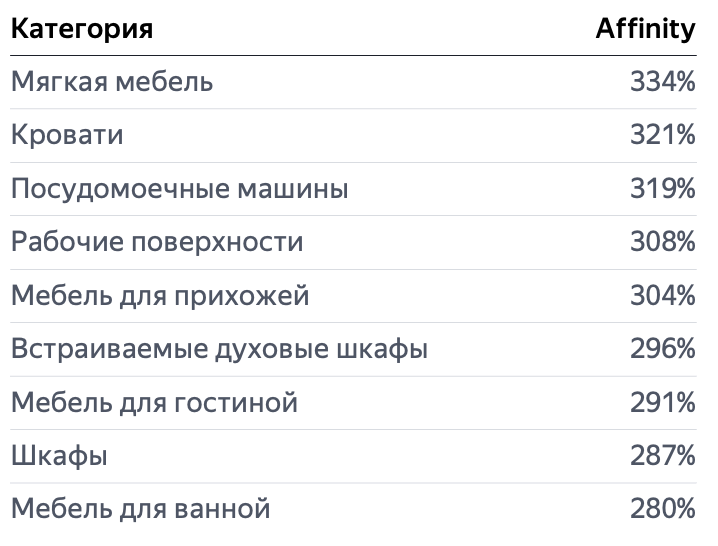This screenshot has width=718, height=546.
Task: Click Мебель для ванной category
Action: tap(141, 509)
